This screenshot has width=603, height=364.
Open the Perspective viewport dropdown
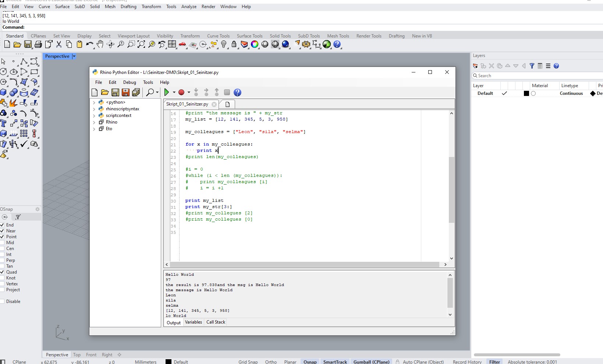[73, 56]
